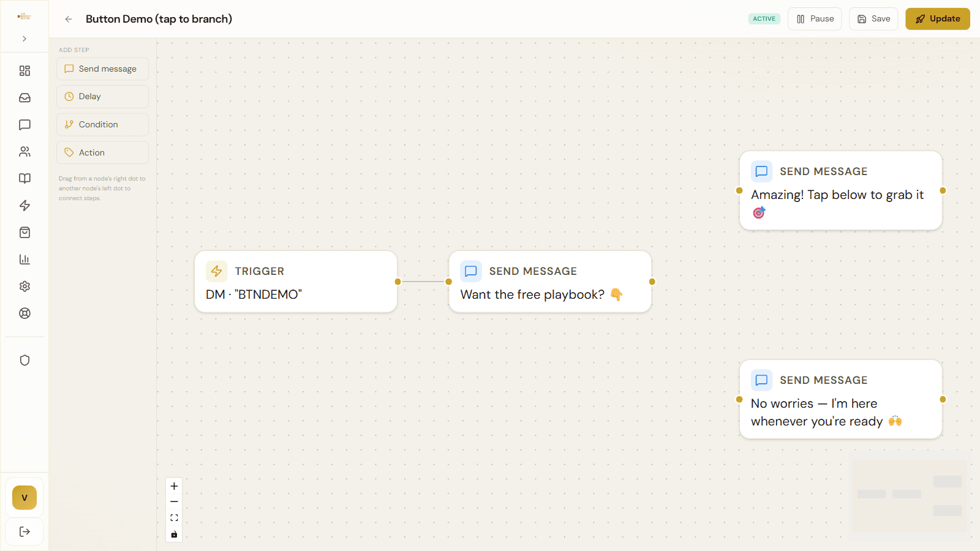Viewport: 980px width, 551px height.
Task: Click the flow title Button Demo
Action: (x=159, y=19)
